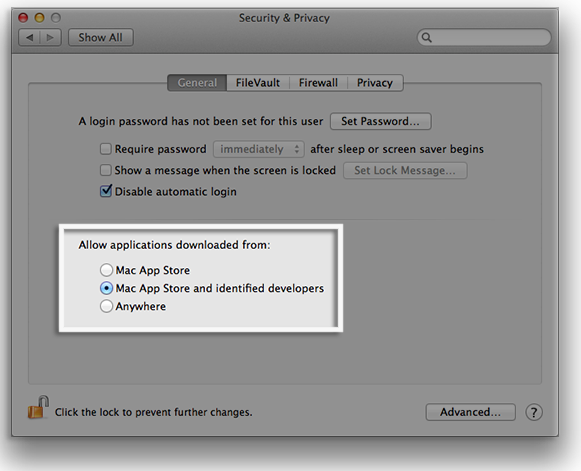Click the 'Allow applications downloaded from:' label
This screenshot has width=581, height=471.
point(175,245)
